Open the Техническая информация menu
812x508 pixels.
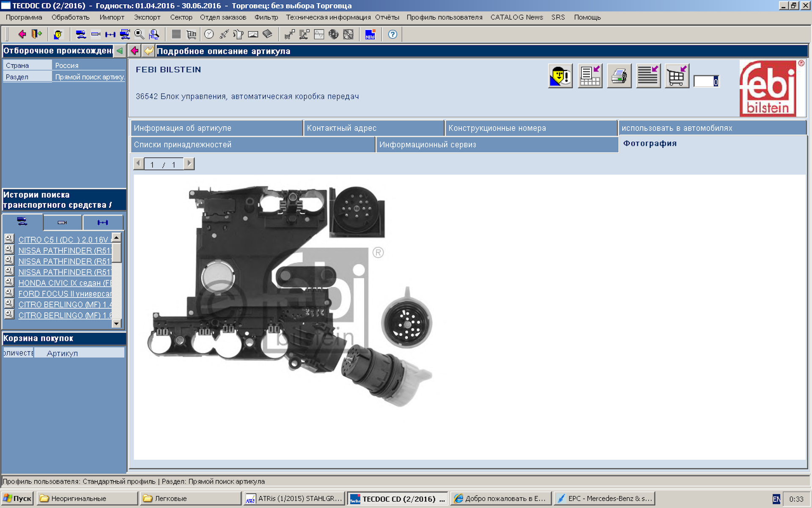click(x=328, y=17)
